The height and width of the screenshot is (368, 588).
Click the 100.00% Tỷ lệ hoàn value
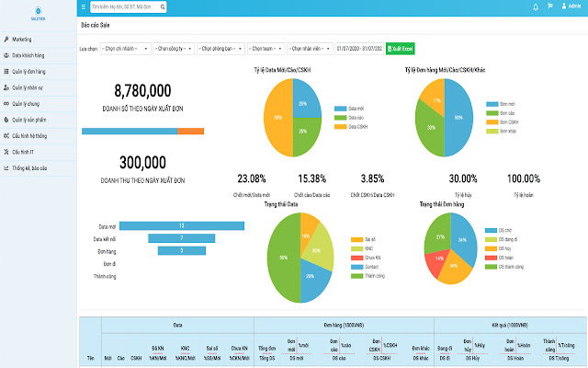pos(524,178)
